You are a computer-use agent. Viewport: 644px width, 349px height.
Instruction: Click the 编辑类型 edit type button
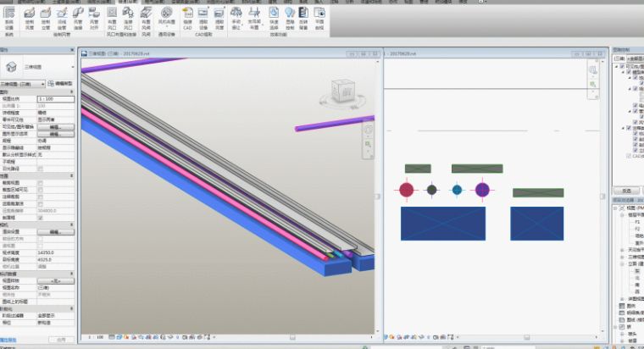[x=60, y=84]
